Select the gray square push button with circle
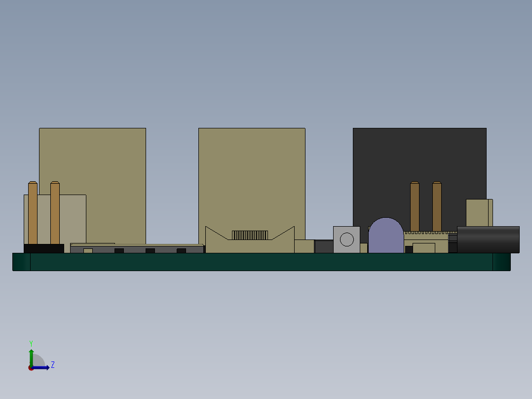Screen dimensions: 532x399 tap(346, 239)
